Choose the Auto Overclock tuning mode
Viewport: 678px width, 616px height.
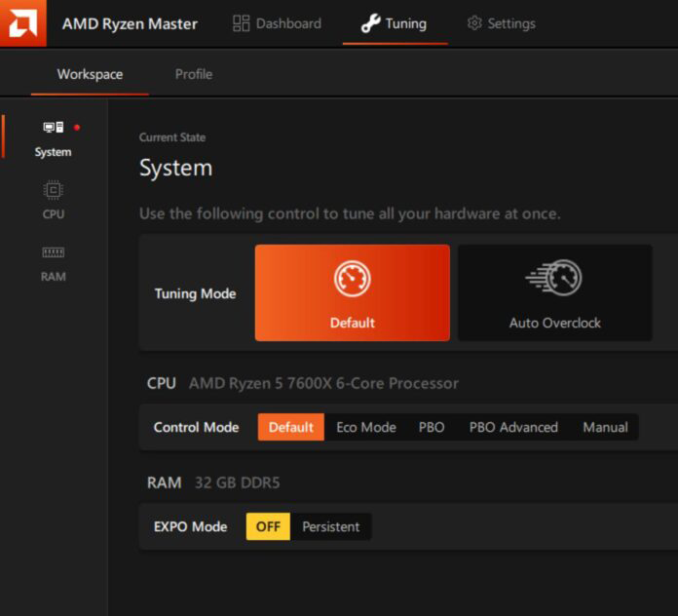pyautogui.click(x=554, y=292)
